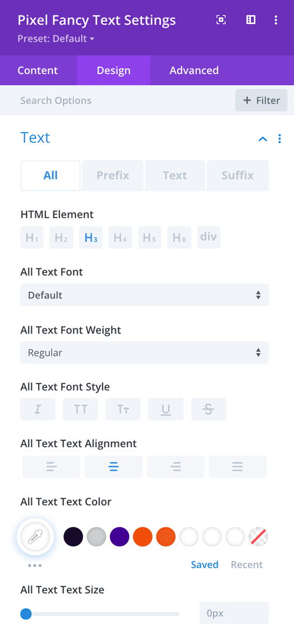The height and width of the screenshot is (644, 294).
Task: Click the eyedropper color picker icon
Action: click(x=35, y=537)
